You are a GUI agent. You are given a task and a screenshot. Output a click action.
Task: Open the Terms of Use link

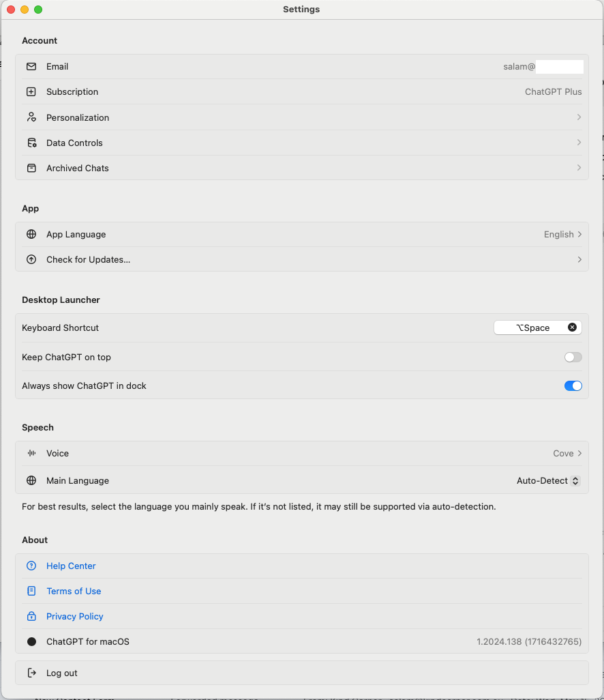[x=74, y=591]
